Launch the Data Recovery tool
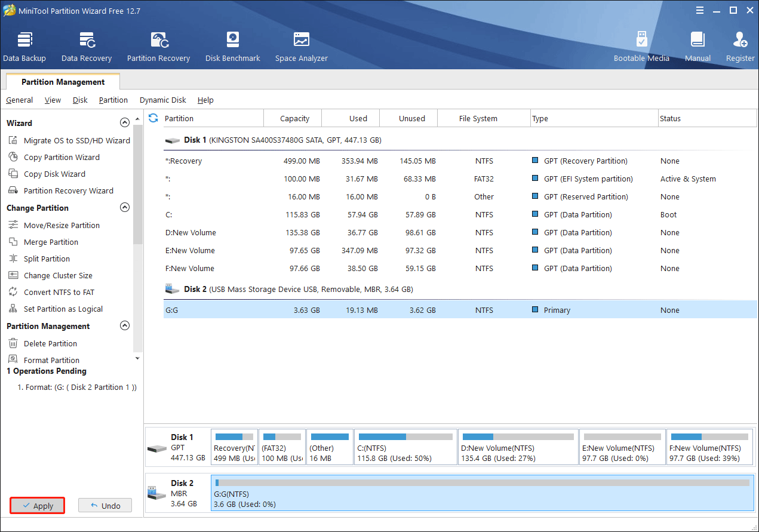 pyautogui.click(x=87, y=47)
